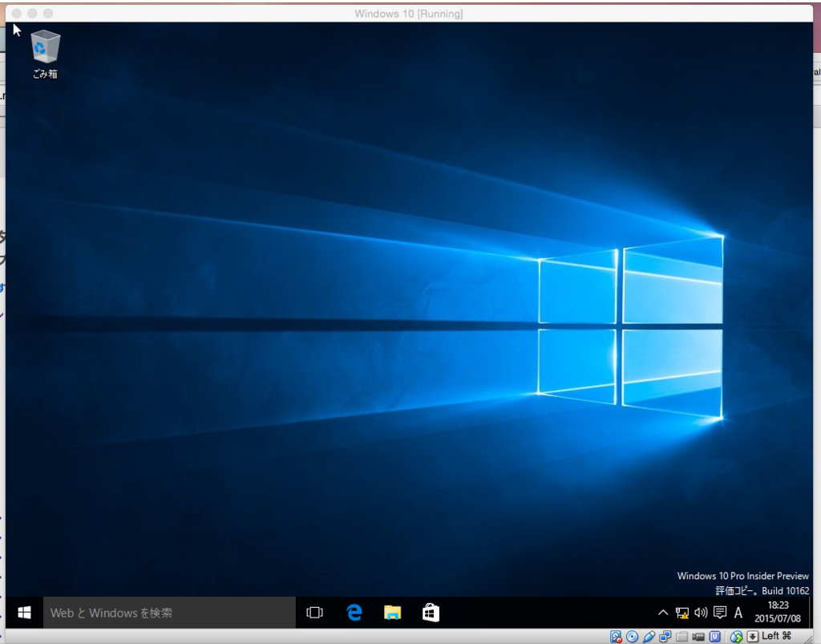The image size is (821, 644).
Task: Open File Explorer from the taskbar
Action: (392, 613)
